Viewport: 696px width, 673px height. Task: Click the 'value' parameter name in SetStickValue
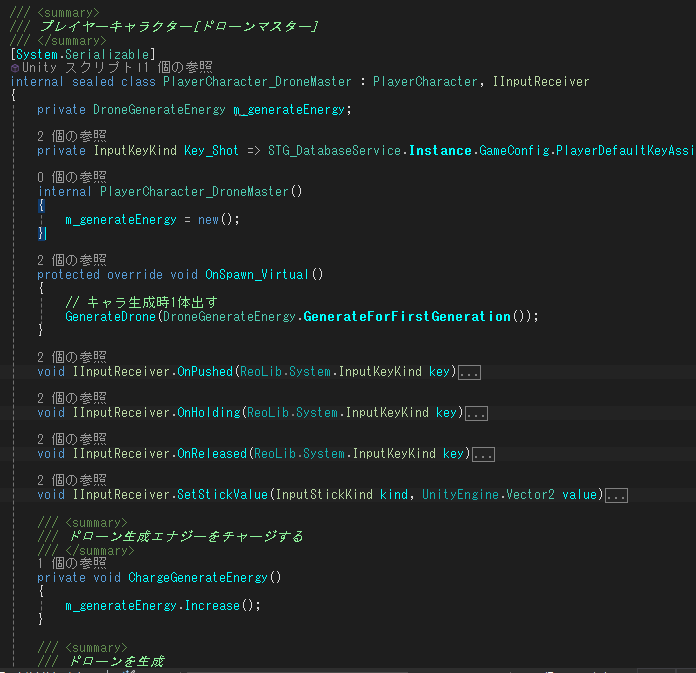[579, 495]
